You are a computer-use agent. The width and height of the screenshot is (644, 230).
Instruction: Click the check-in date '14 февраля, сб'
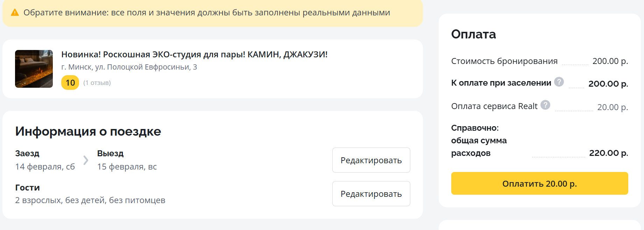pos(45,167)
